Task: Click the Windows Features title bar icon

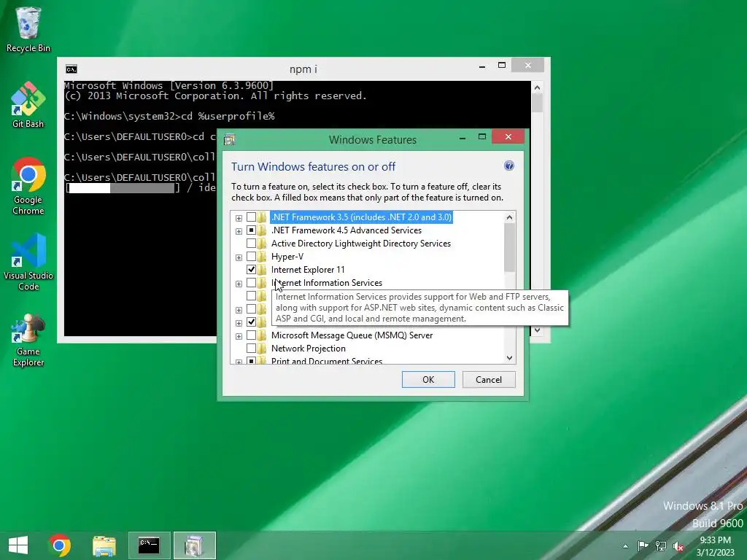Action: pos(229,140)
